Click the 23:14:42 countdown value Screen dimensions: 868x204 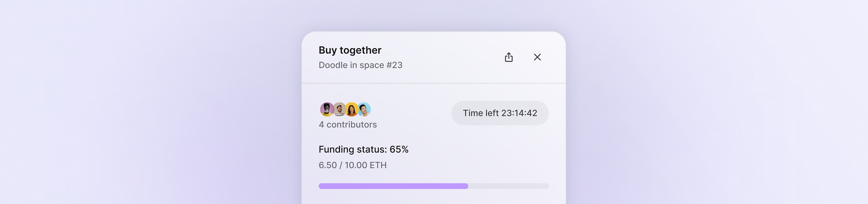tap(519, 113)
